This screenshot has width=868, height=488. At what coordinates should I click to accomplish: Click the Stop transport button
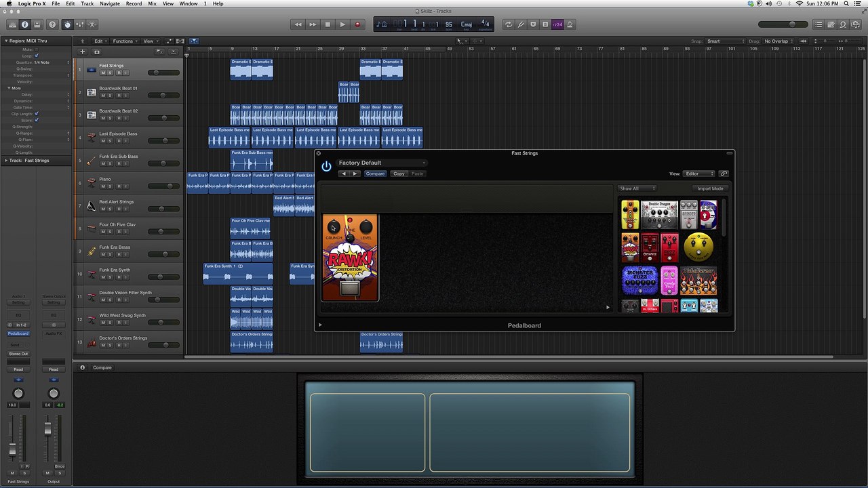point(328,24)
